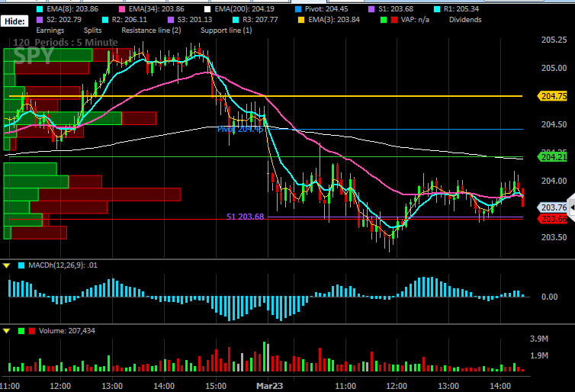Select the yellow 204.75 resistance price tag

pos(552,96)
